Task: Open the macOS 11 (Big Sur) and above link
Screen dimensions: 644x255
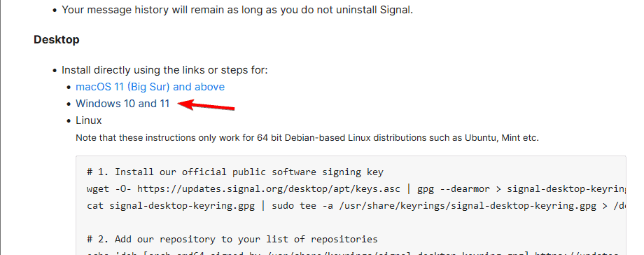Action: pyautogui.click(x=150, y=87)
